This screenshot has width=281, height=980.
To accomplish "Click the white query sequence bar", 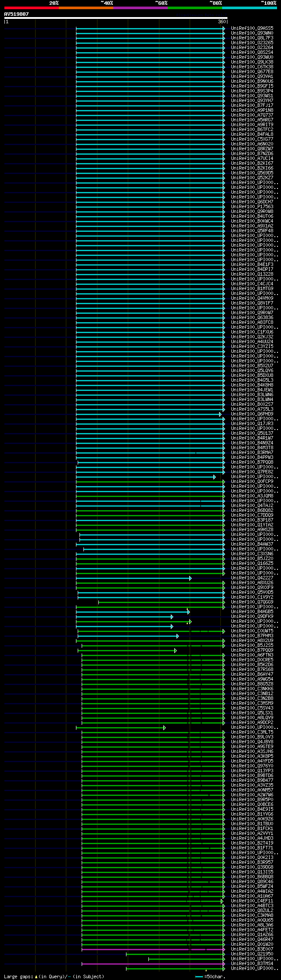I will point(116,18).
